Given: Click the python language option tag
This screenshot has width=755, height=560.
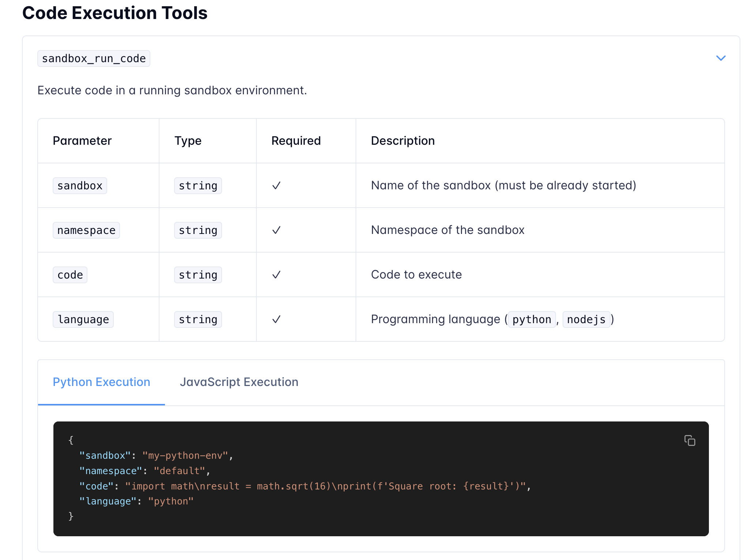Looking at the screenshot, I should coord(531,319).
